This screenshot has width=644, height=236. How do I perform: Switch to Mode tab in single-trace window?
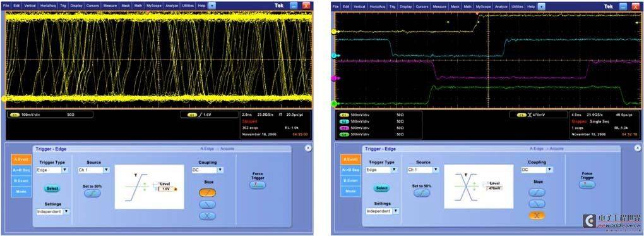pyautogui.click(x=21, y=192)
